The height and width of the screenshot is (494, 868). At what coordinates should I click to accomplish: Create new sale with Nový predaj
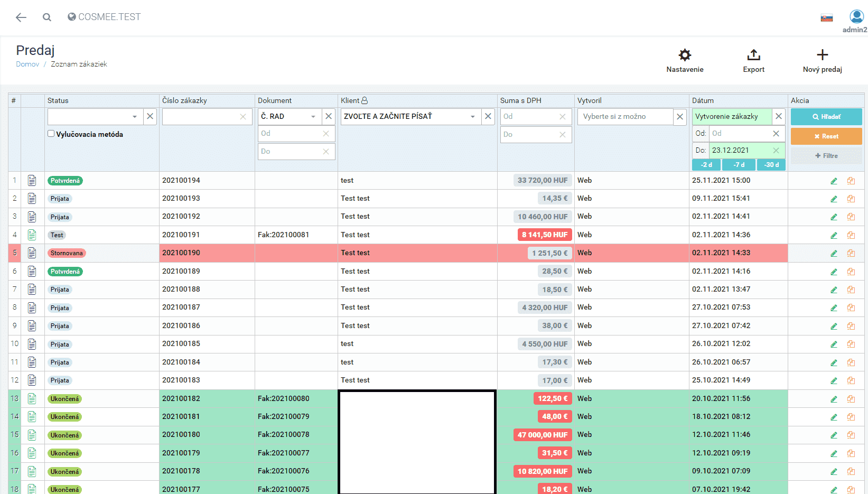tap(822, 55)
